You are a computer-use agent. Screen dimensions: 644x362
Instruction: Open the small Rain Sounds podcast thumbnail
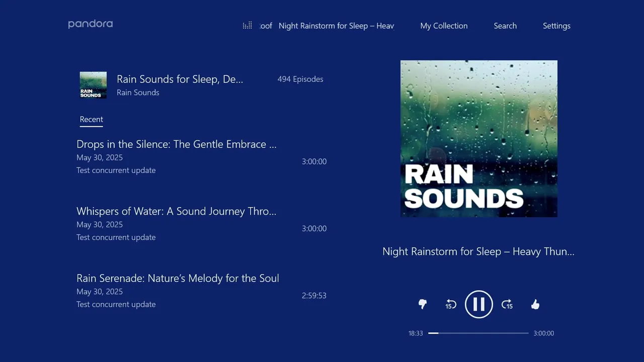pos(93,85)
